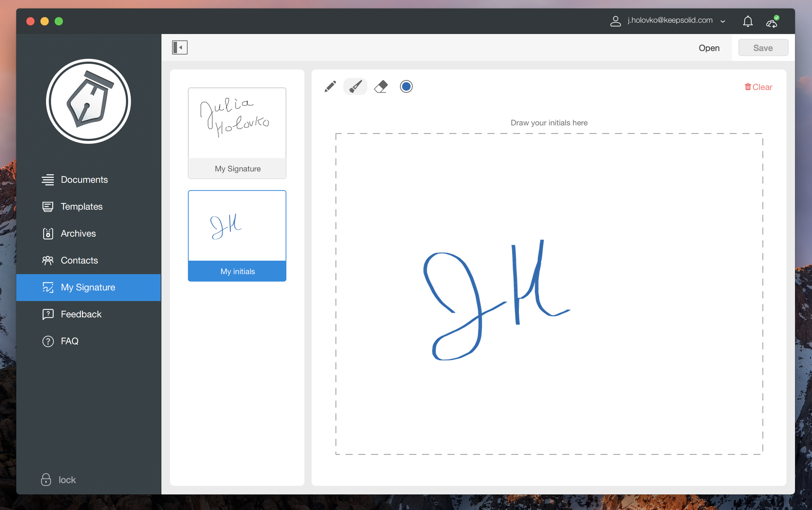This screenshot has height=510, width=812.
Task: Open a signature image file
Action: 709,48
